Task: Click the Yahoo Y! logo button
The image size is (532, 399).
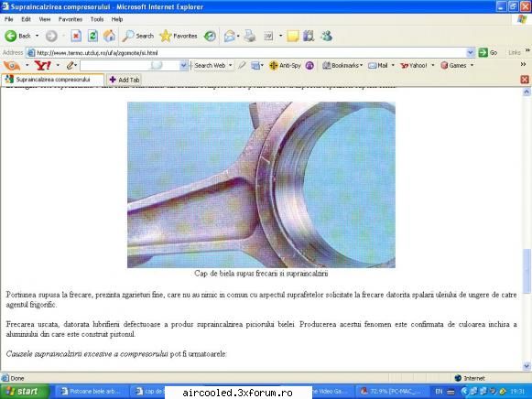Action: pyautogui.click(x=43, y=65)
